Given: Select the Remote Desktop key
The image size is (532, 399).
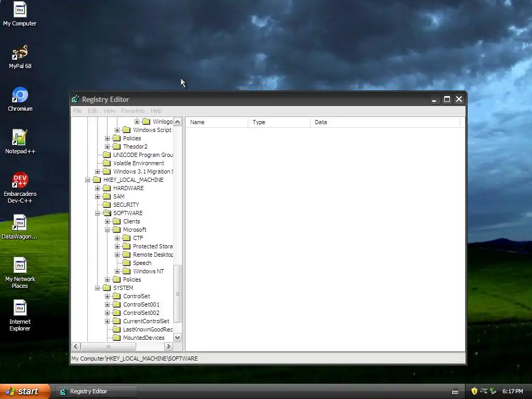Looking at the screenshot, I should [x=153, y=255].
